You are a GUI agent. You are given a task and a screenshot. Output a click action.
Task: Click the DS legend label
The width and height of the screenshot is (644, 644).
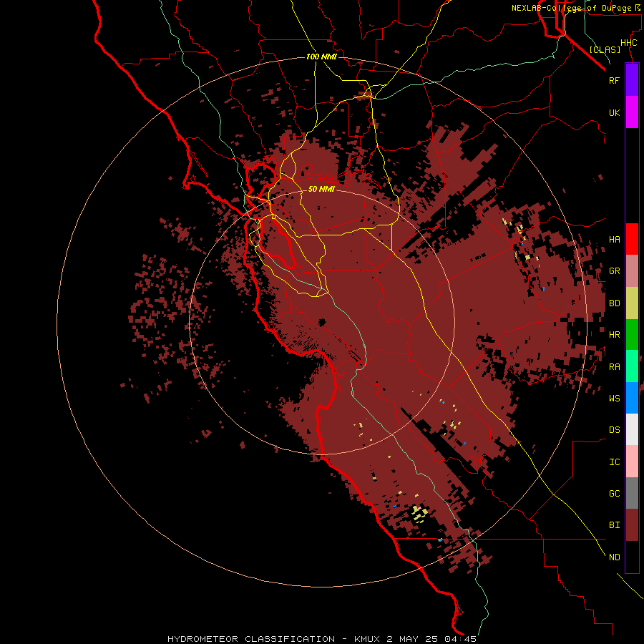[614, 430]
